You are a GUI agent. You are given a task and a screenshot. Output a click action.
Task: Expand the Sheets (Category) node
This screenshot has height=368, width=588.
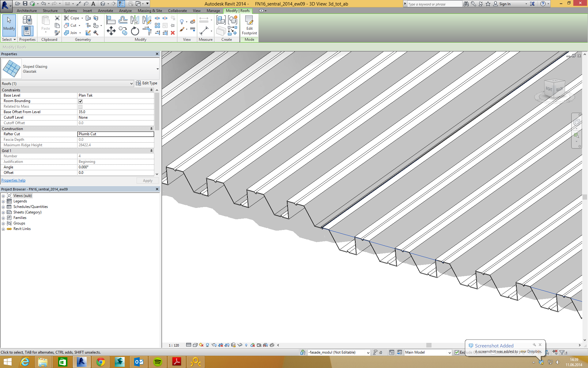pos(3,213)
